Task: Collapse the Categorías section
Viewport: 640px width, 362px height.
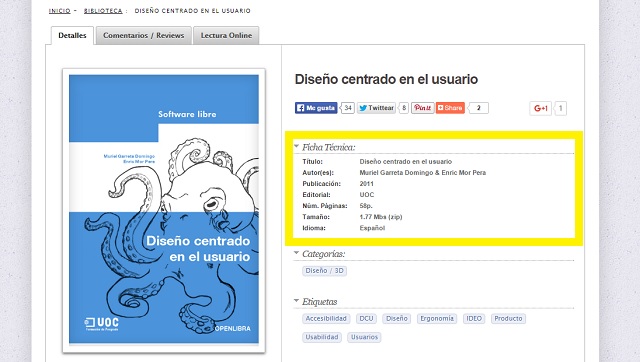Action: 296,253
